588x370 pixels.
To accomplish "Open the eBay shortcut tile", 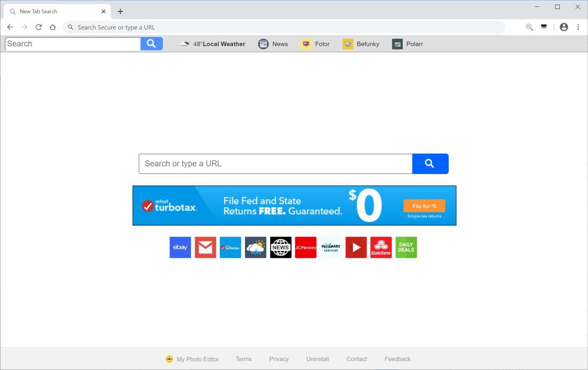I will [180, 247].
